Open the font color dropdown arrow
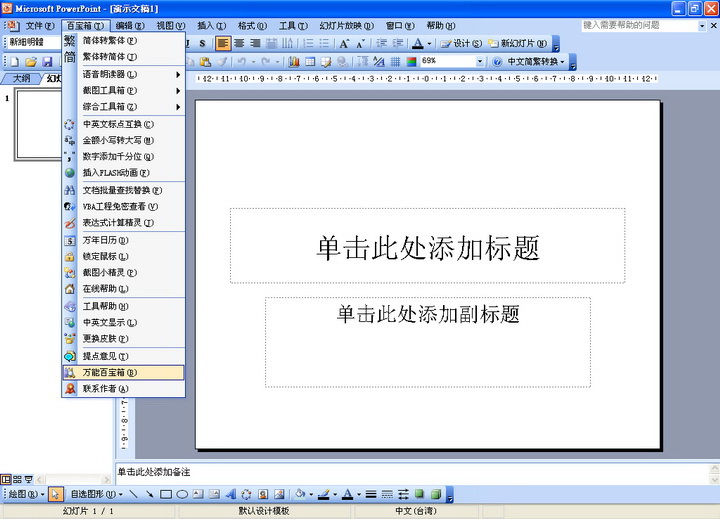720x519 pixels. [x=429, y=44]
